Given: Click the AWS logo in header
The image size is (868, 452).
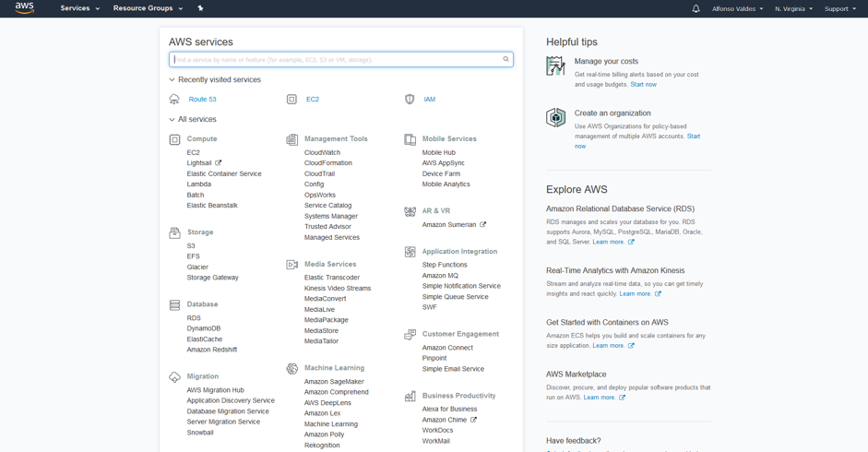Looking at the screenshot, I should pos(25,8).
